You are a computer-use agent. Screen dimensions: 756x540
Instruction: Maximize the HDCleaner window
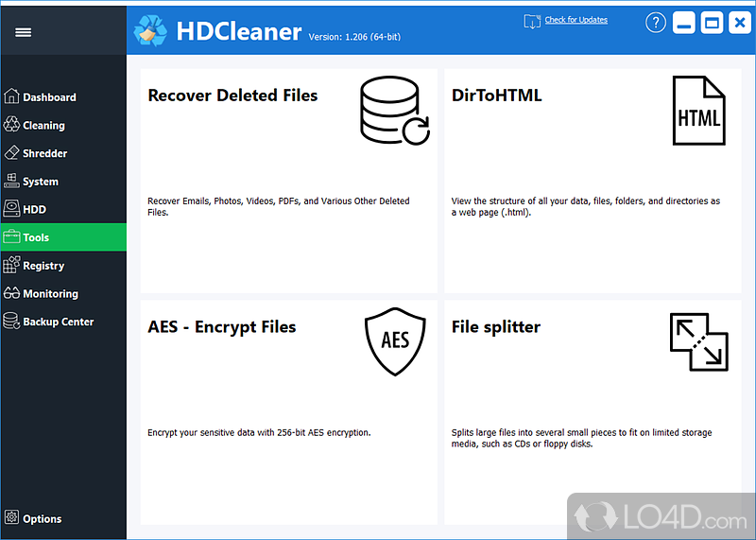click(712, 23)
